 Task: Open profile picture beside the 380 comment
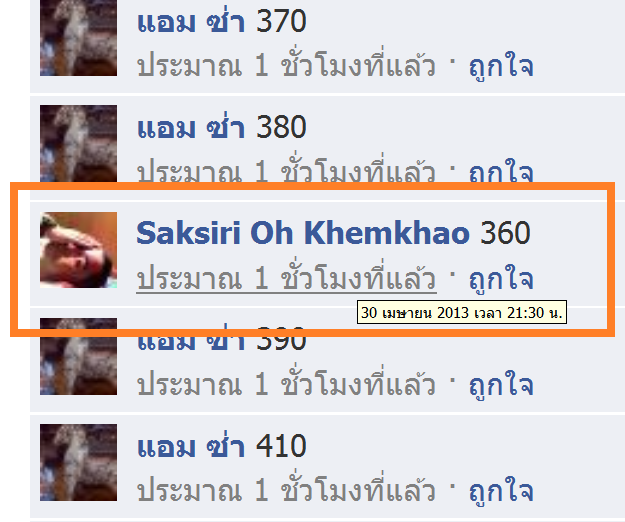coord(79,143)
